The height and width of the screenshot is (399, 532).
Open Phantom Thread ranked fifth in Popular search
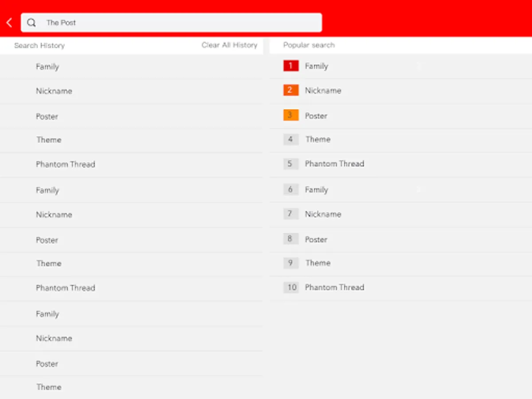[x=335, y=164]
